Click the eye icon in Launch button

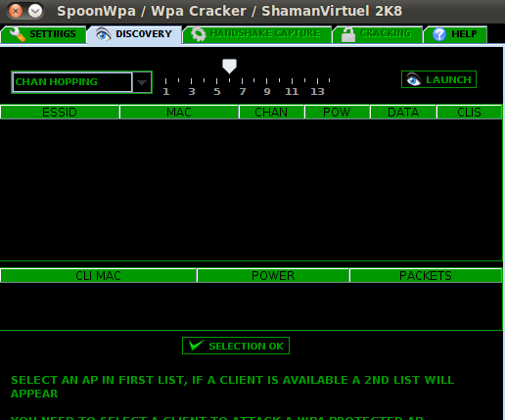(x=413, y=79)
